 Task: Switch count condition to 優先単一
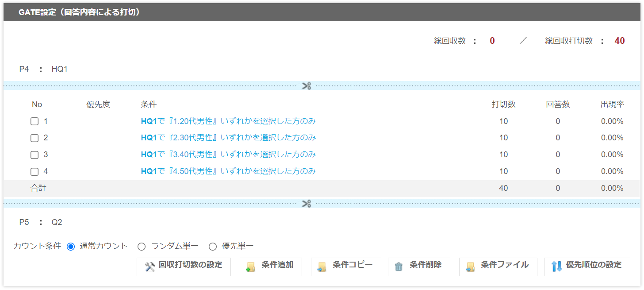[213, 247]
